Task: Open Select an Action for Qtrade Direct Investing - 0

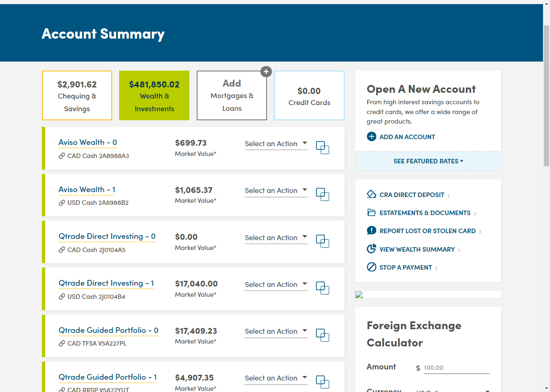Action: 276,238
